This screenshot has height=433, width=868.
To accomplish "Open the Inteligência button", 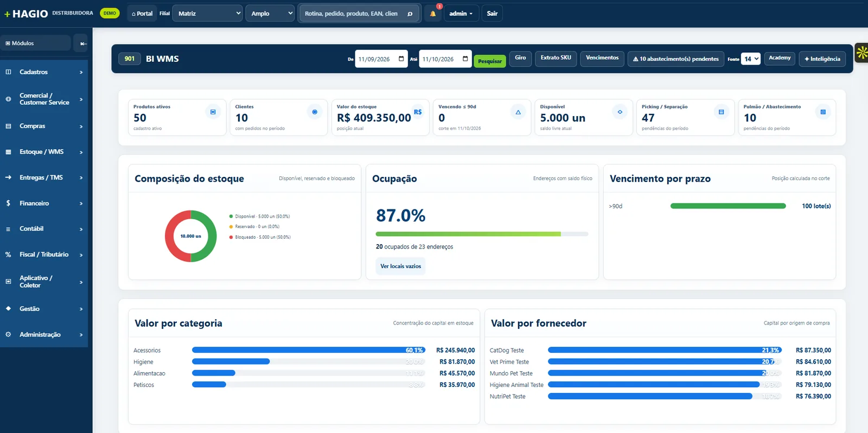I will click(822, 59).
